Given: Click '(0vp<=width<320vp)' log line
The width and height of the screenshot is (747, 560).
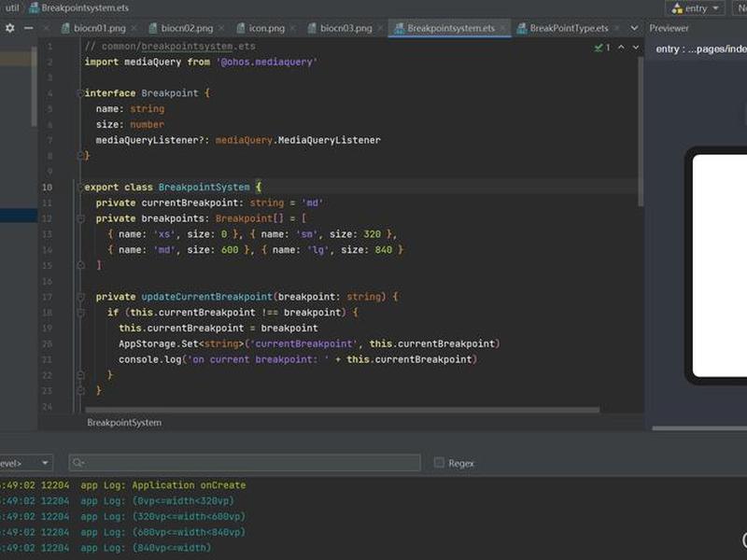Looking at the screenshot, I should [x=183, y=501].
